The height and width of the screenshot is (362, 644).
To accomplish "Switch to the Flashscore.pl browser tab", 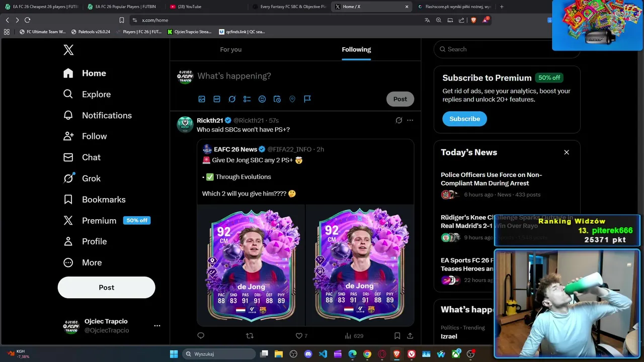I will point(454,7).
